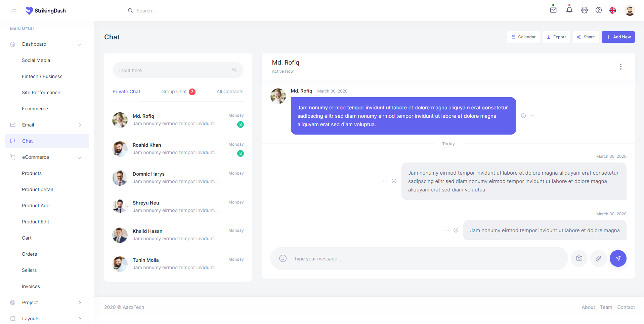Click the Project sidebar icon
The height and width of the screenshot is (324, 644).
13,302
